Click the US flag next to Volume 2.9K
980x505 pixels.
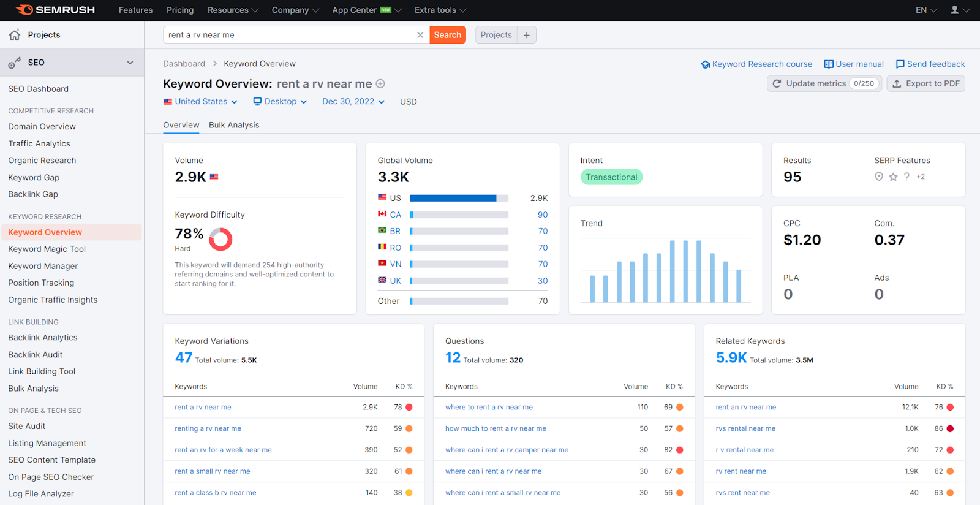tap(214, 177)
